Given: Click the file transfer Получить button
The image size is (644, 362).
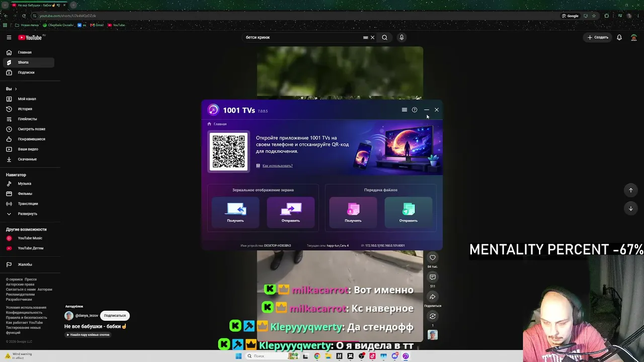Looking at the screenshot, I should pyautogui.click(x=353, y=212).
